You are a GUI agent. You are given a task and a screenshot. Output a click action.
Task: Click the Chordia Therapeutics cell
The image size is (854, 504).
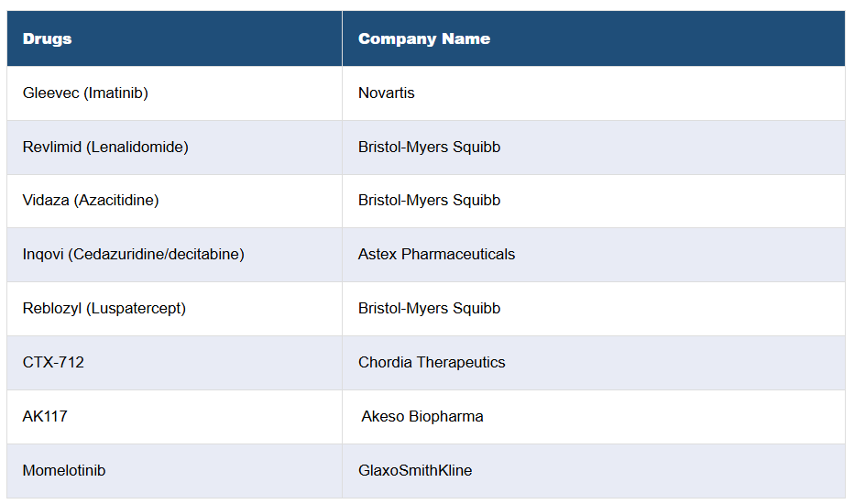click(432, 362)
